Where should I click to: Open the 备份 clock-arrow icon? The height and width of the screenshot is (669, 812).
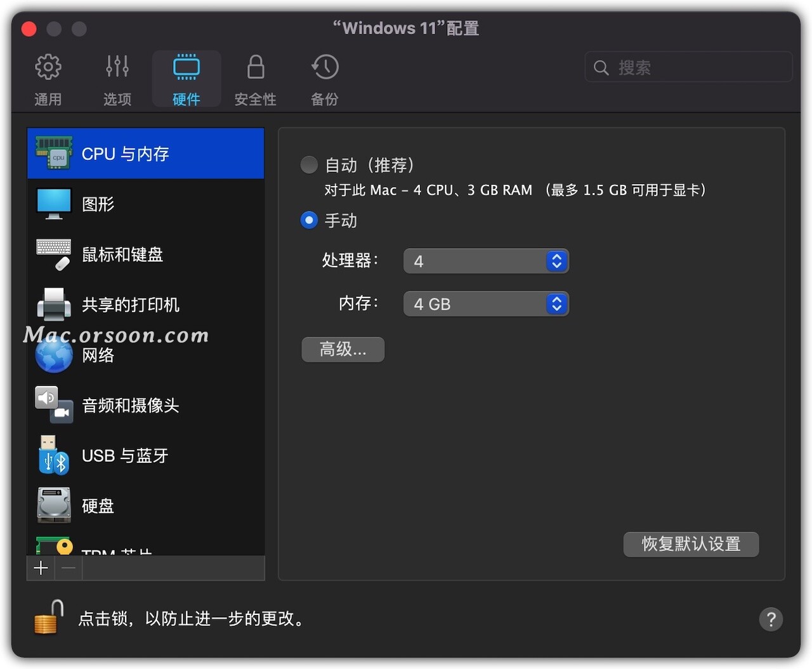click(x=325, y=67)
